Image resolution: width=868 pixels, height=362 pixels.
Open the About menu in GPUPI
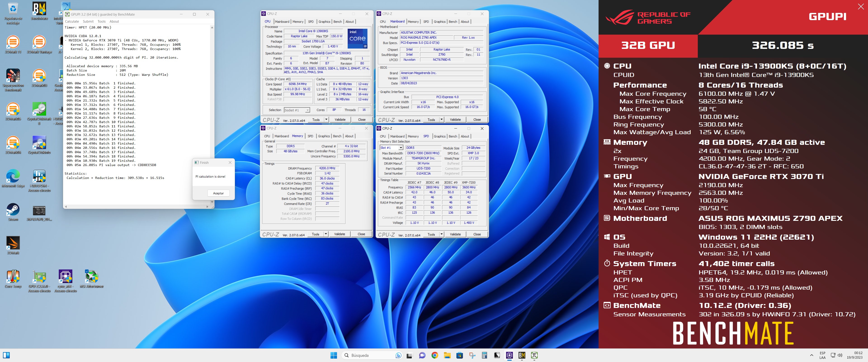coord(114,21)
